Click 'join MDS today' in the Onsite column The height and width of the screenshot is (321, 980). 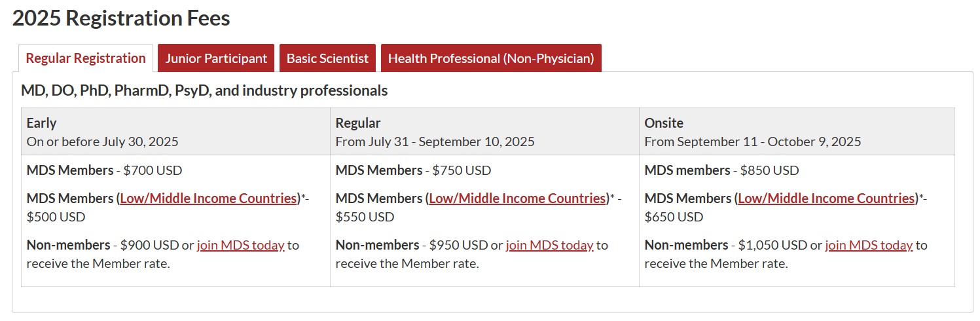pos(869,245)
